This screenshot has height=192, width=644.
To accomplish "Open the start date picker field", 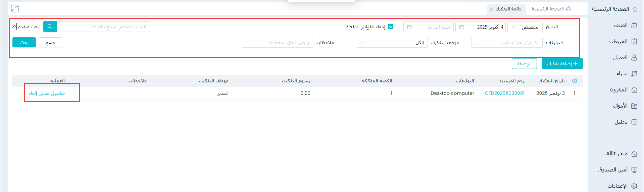I will pos(480,27).
